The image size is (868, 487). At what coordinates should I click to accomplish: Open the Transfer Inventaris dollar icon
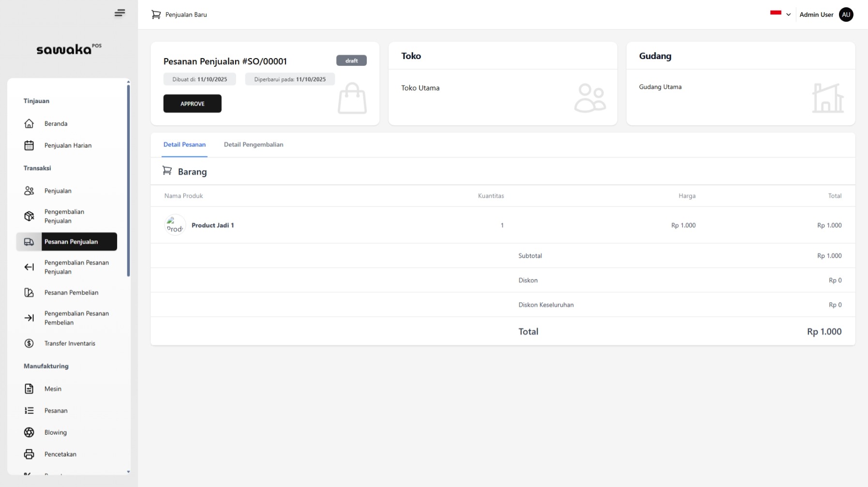click(x=29, y=343)
